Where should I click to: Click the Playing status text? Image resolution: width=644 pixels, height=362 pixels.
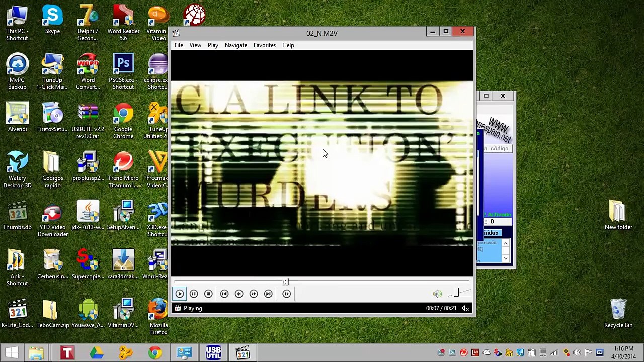tap(193, 308)
